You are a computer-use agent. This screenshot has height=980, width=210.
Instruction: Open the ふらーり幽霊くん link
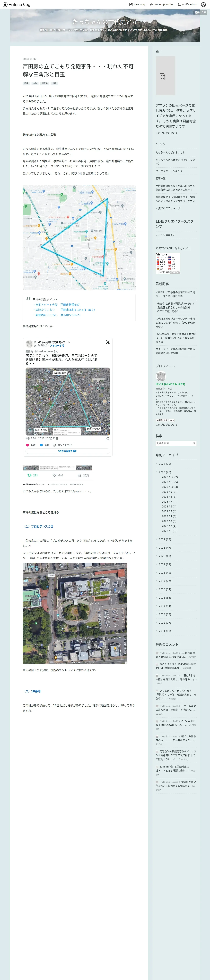165,235
